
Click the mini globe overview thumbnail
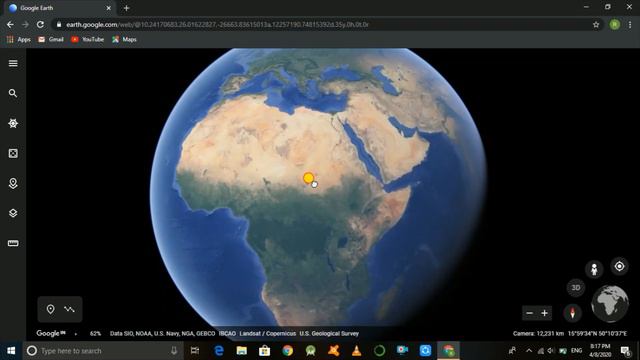point(610,304)
